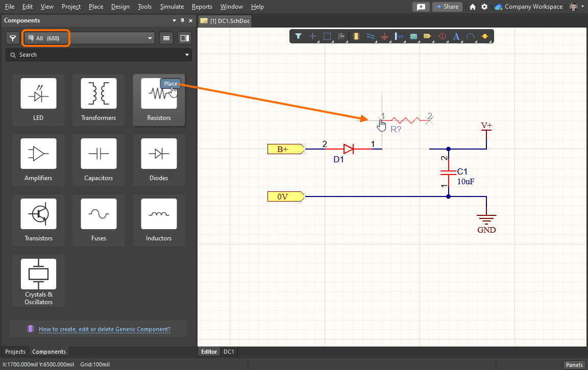Select the Place Part chip icon
This screenshot has height=370, width=588.
356,36
